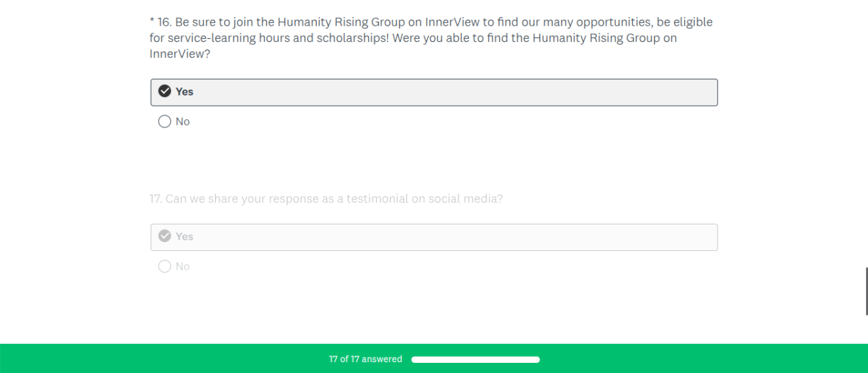Screen dimensions: 868x373
Task: Click the grey checkmark icon in question 17
Action: [x=165, y=236]
